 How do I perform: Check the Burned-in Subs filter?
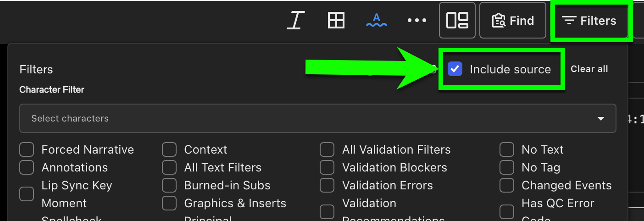169,185
